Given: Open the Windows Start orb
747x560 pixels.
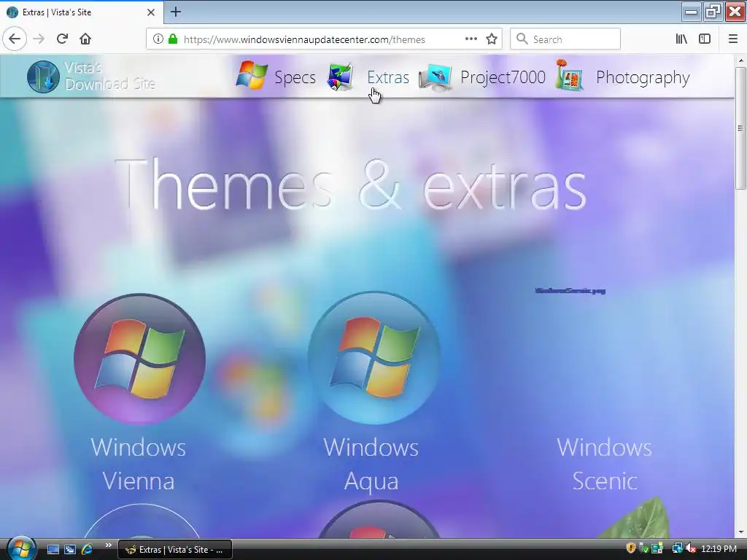Looking at the screenshot, I should point(21,548).
